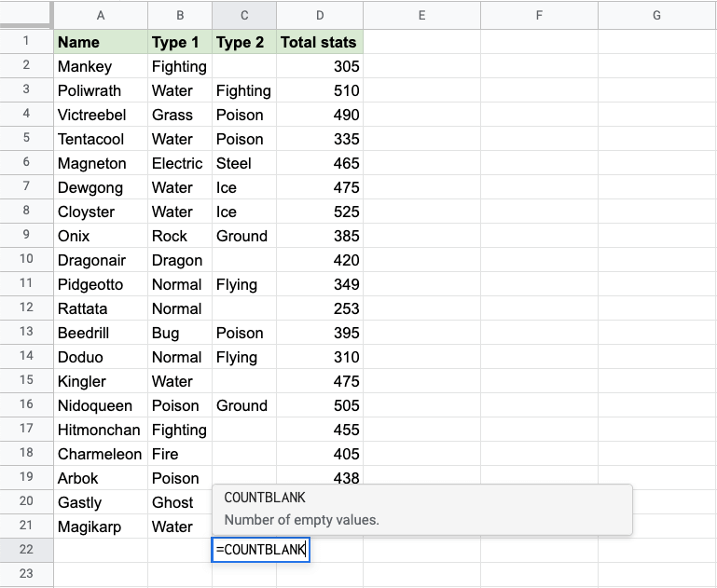Select the "Magikarp" cell
Screen dimensions: 717x588
click(x=101, y=526)
